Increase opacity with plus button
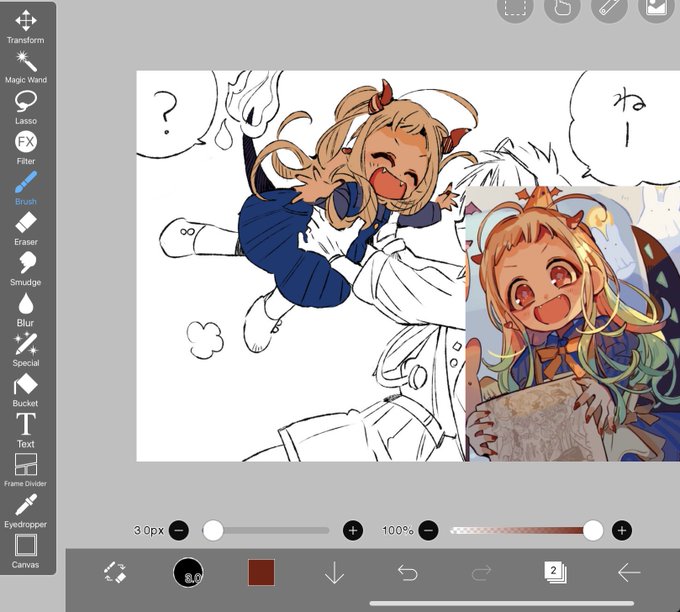The width and height of the screenshot is (680, 612). point(622,530)
